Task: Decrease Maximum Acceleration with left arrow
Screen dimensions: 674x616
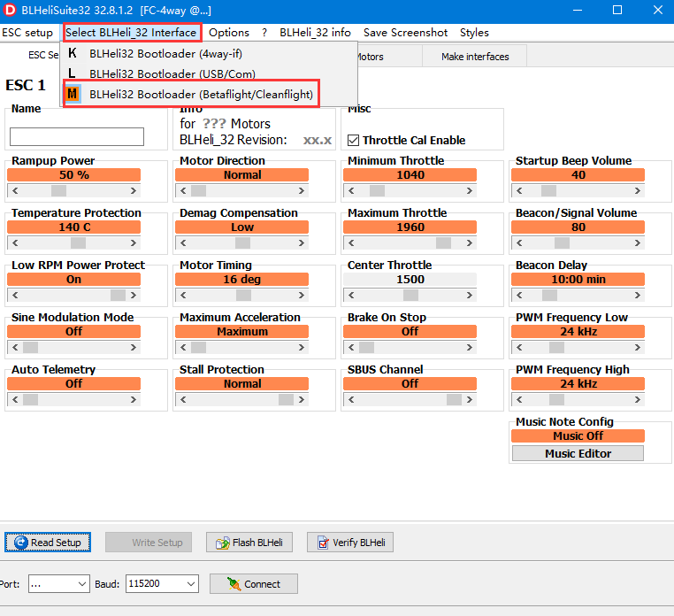Action: [183, 347]
